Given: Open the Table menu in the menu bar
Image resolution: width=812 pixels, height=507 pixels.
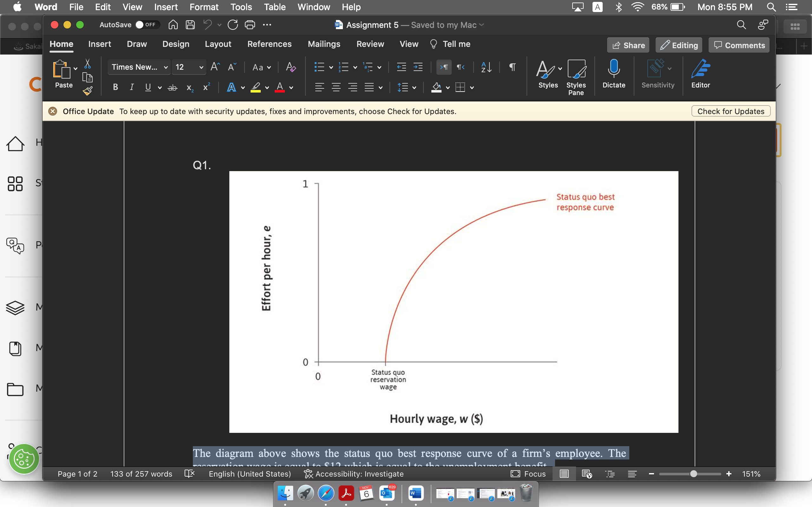Looking at the screenshot, I should 274,7.
